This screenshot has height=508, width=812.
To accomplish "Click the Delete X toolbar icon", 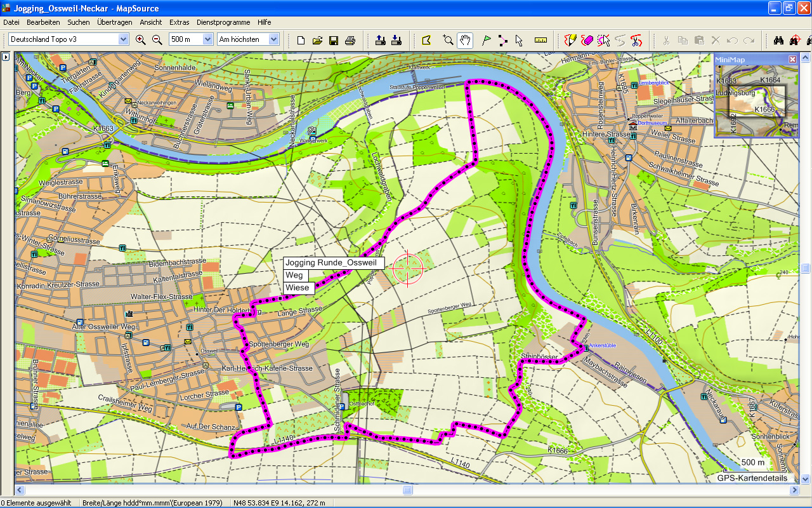I will point(716,40).
